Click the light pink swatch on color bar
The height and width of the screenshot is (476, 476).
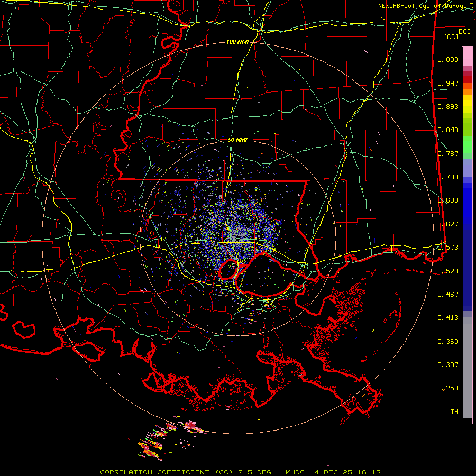click(467, 56)
